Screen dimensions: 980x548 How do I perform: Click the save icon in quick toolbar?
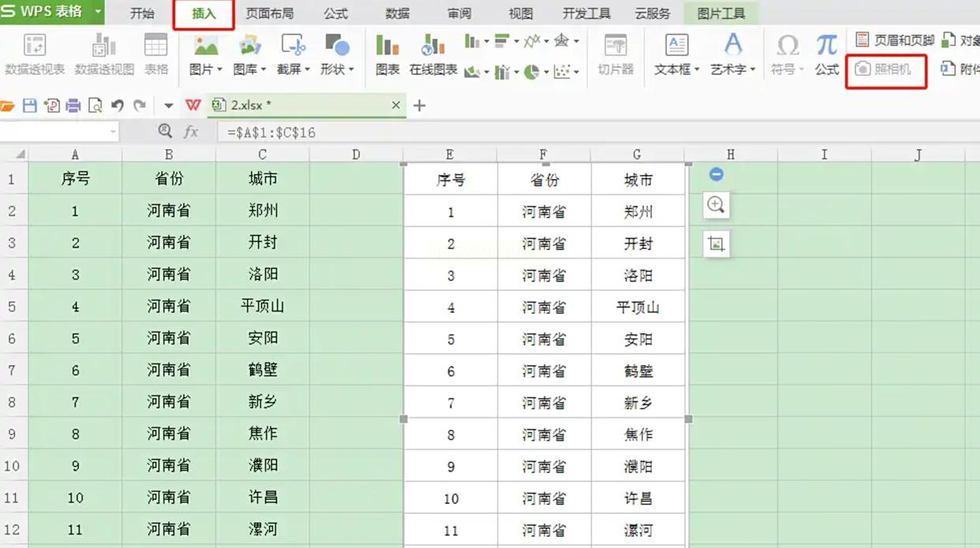[30, 106]
